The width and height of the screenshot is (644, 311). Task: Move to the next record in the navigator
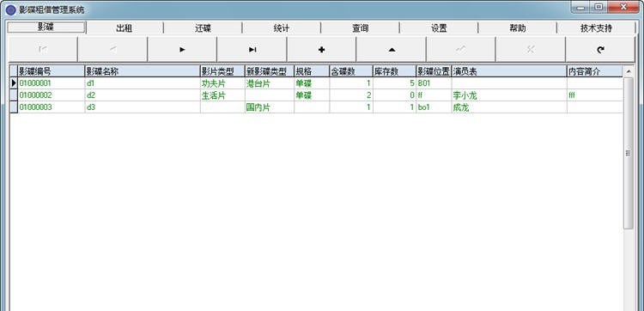pos(182,49)
